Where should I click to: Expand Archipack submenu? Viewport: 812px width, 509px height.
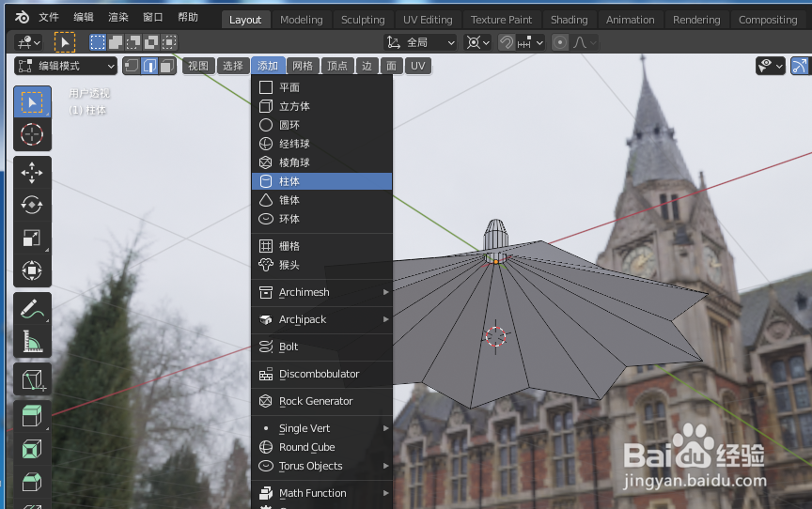coord(321,319)
